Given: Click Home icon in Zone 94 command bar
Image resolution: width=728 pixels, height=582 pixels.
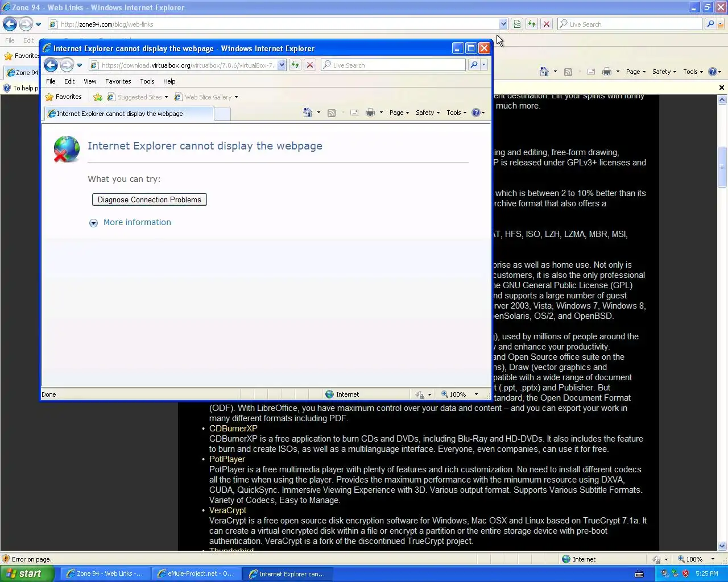Looking at the screenshot, I should tap(544, 72).
